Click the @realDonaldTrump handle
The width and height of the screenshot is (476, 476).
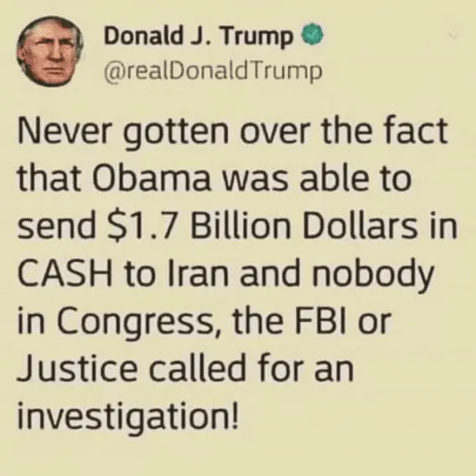coord(213,72)
